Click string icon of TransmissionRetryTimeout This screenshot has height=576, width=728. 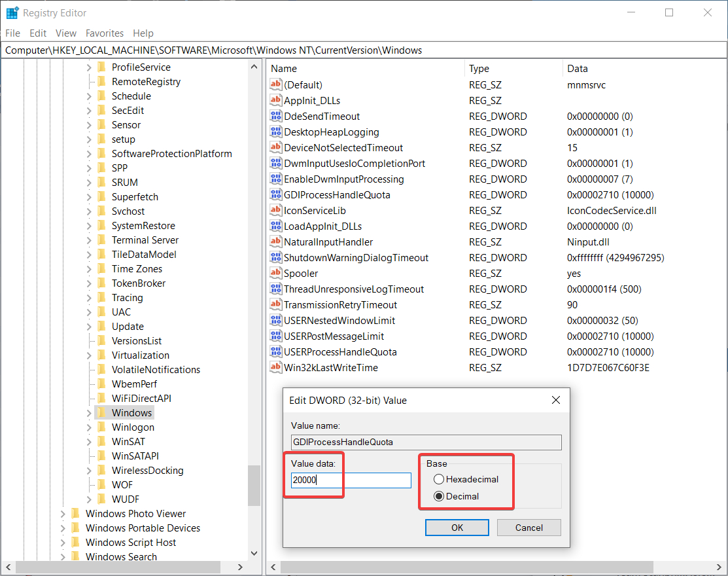tap(276, 305)
